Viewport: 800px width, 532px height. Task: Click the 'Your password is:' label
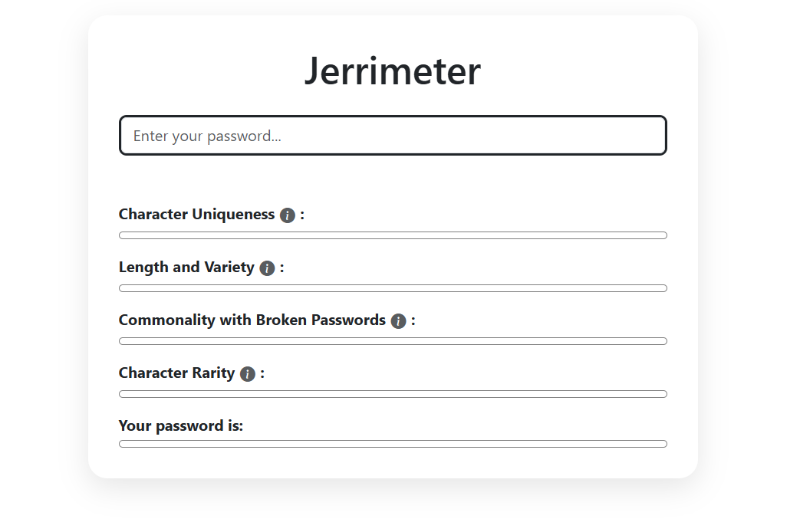coord(181,426)
